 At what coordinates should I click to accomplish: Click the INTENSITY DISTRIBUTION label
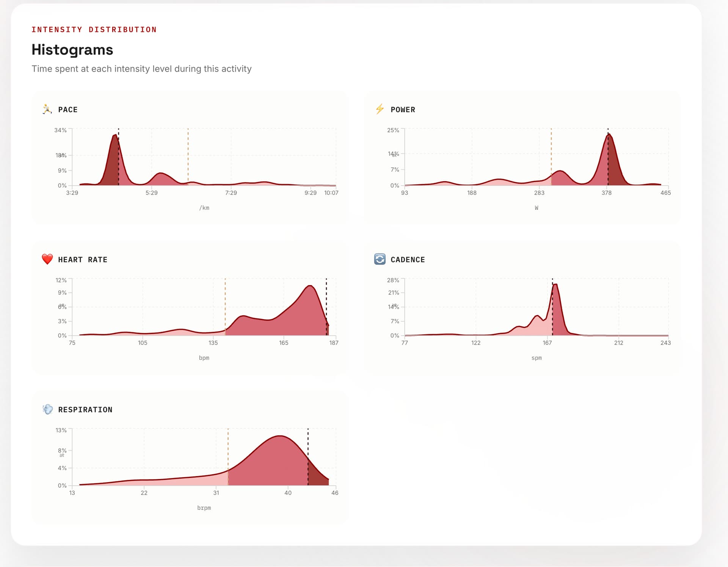[x=94, y=30]
